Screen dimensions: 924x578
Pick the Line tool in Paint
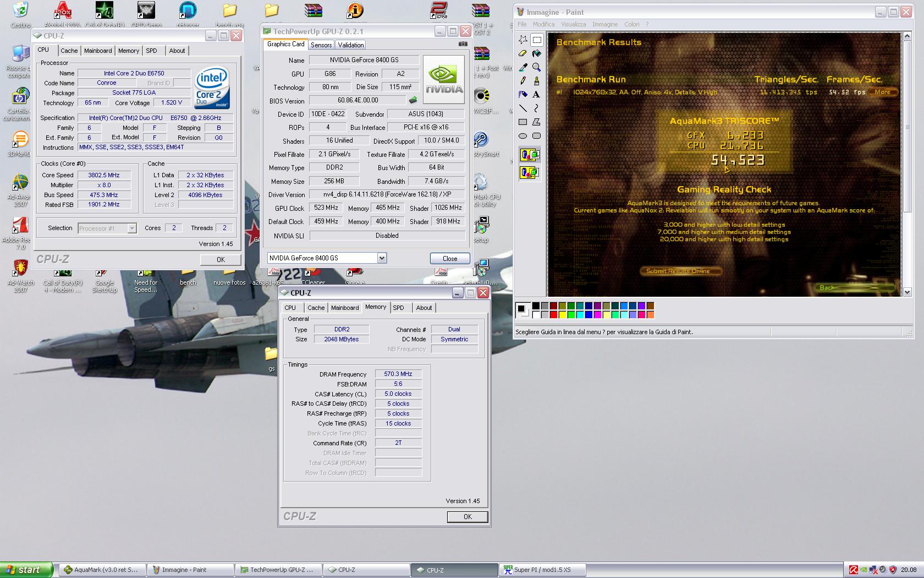coord(523,108)
